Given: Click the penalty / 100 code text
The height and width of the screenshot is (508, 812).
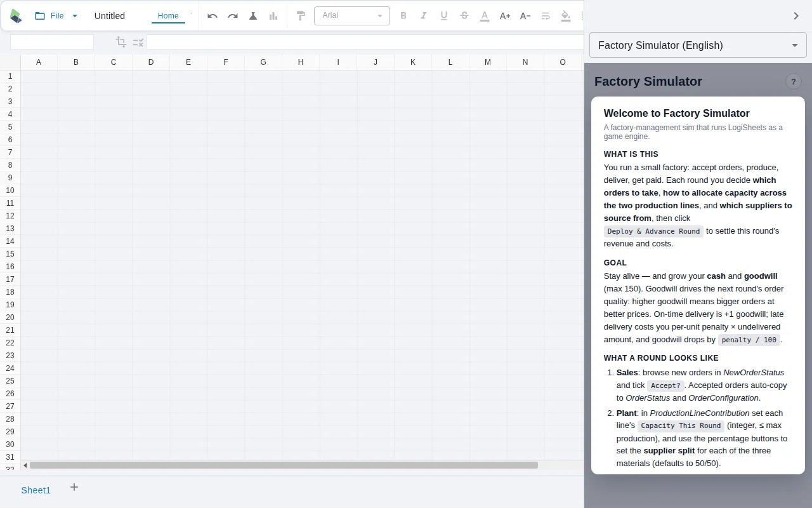Looking at the screenshot, I should click(749, 340).
